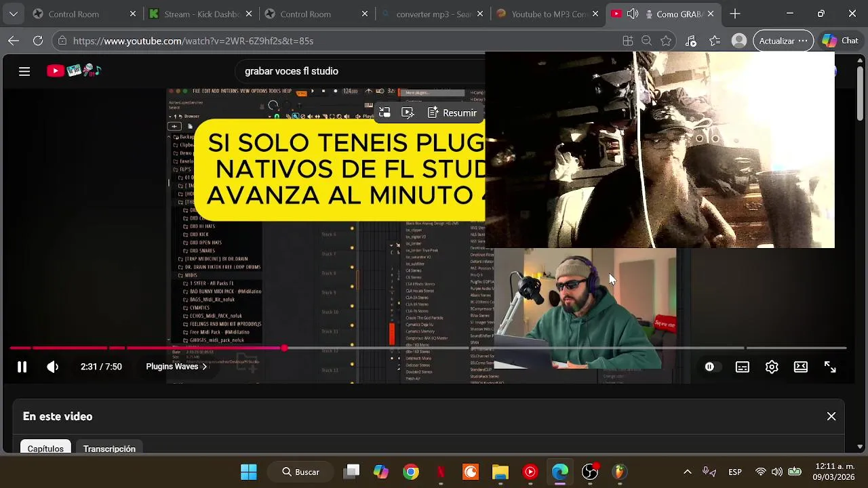Image resolution: width=868 pixels, height=488 pixels.
Task: Switch to the converter mp3 search tab
Action: tap(427, 14)
